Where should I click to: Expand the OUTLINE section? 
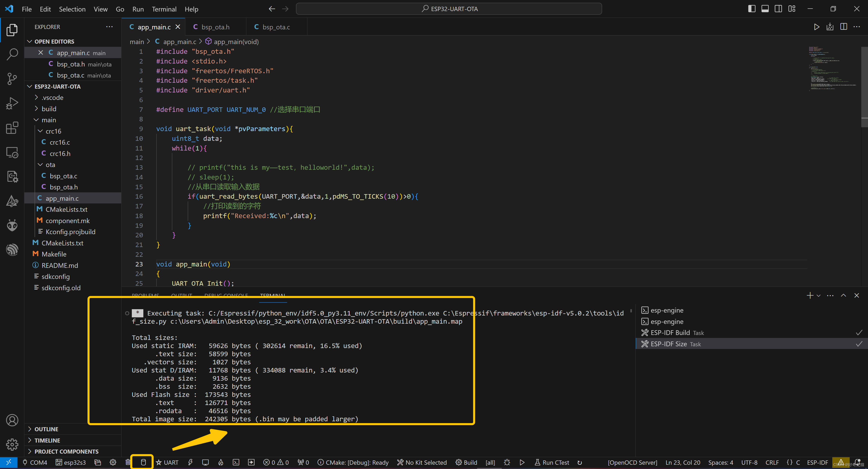click(73, 429)
